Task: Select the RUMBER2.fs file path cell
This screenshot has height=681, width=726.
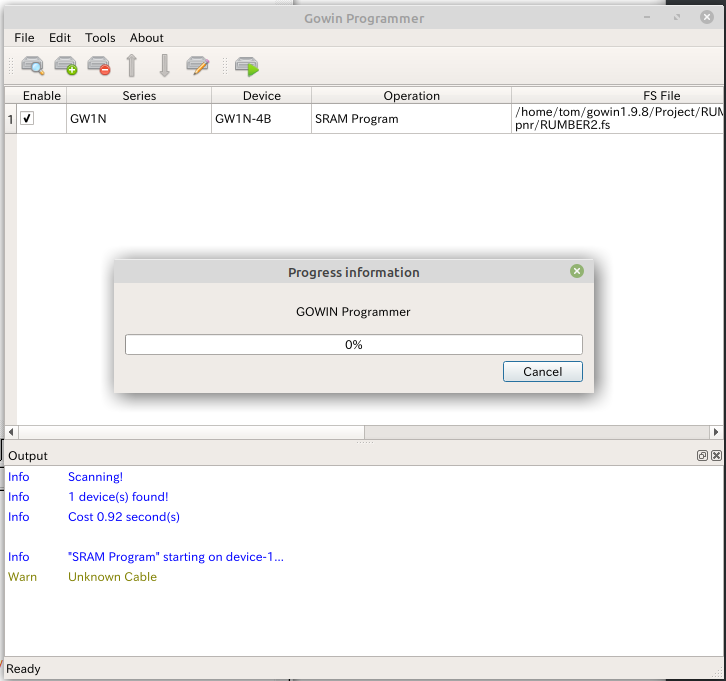Action: coord(618,119)
